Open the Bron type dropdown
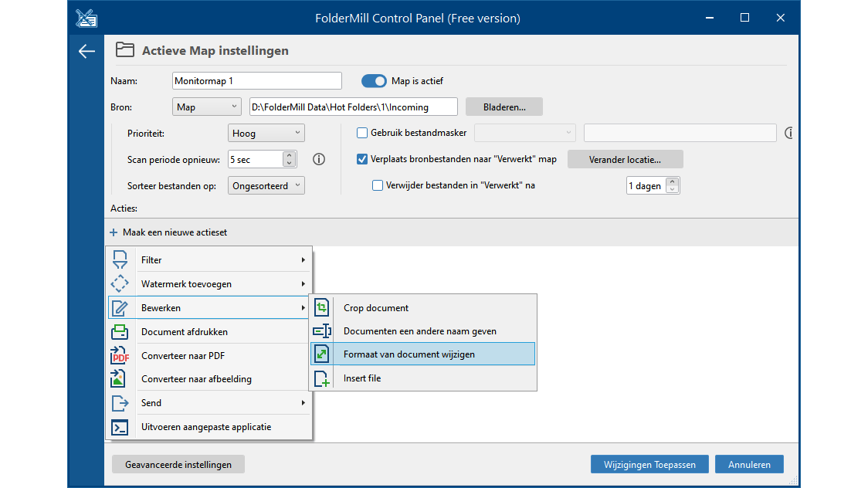Viewport: 868px width, 488px height. tap(207, 107)
